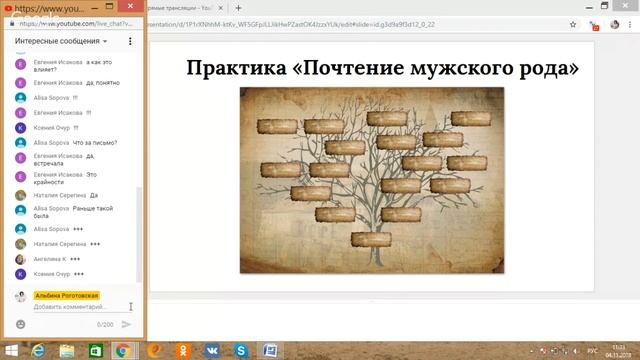Switch the РУС input language indicator
This screenshot has height=360, width=640.
pyautogui.click(x=592, y=351)
